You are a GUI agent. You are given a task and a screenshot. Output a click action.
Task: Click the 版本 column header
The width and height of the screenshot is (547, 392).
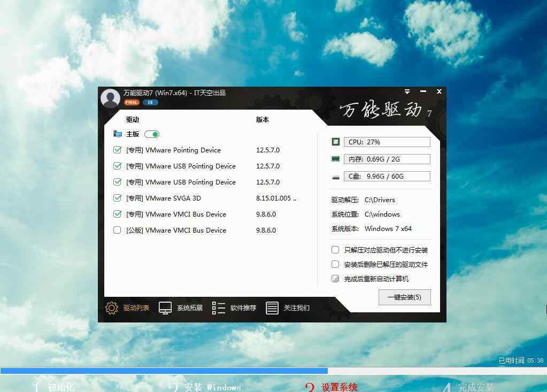[x=263, y=120]
